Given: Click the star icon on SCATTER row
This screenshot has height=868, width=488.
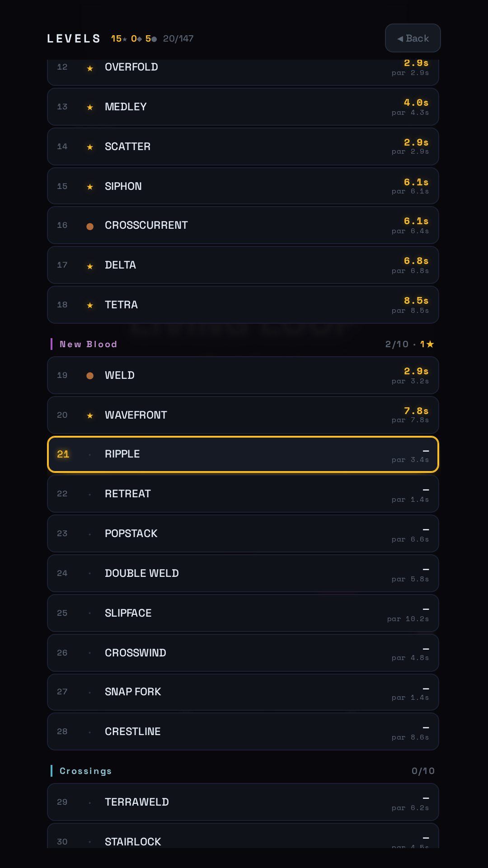Looking at the screenshot, I should [90, 147].
